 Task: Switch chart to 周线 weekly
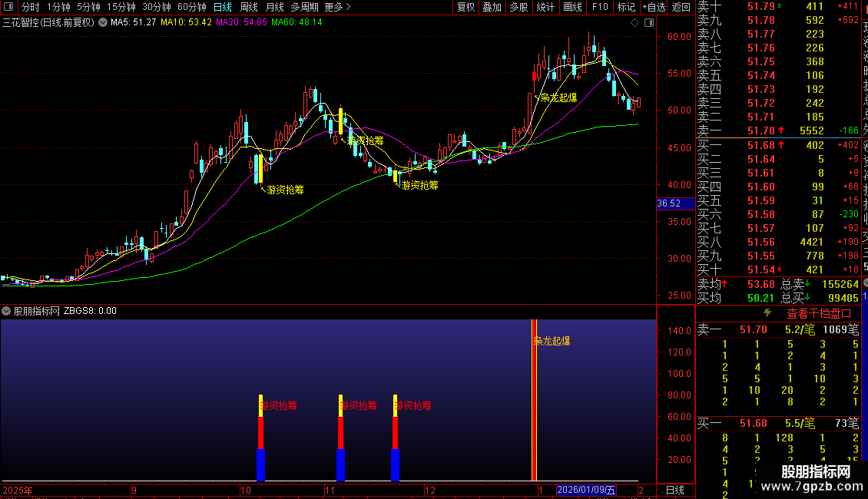click(x=249, y=7)
